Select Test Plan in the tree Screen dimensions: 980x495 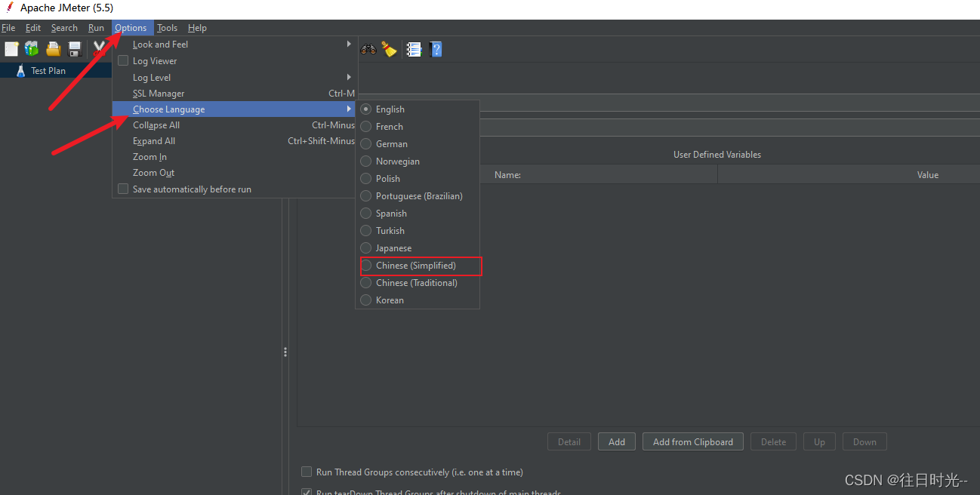pos(48,70)
